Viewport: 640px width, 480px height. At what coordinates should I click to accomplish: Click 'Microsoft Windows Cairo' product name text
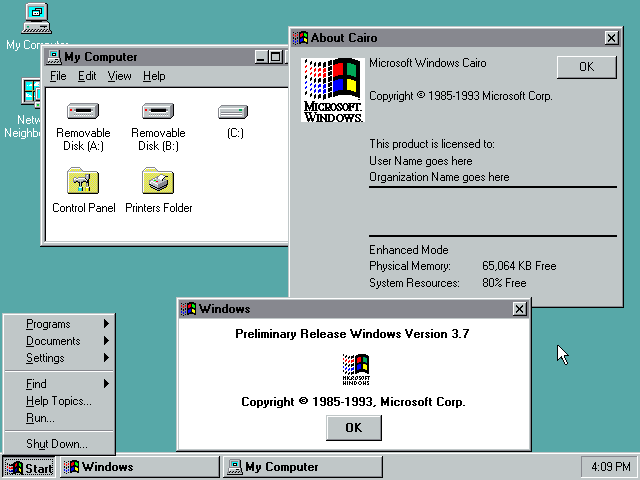428,63
